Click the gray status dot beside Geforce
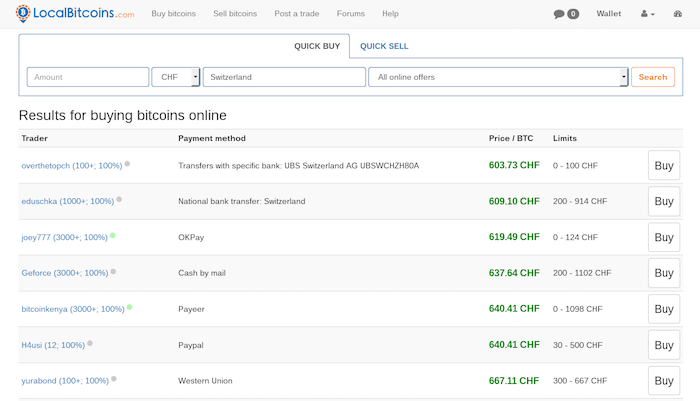 click(x=113, y=271)
